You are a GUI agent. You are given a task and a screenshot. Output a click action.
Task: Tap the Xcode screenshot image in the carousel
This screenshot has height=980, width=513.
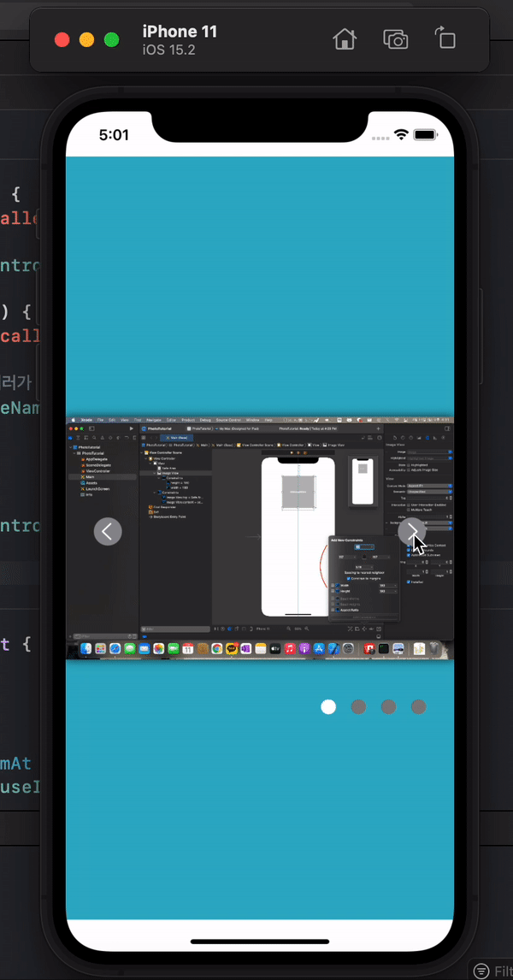(260, 538)
